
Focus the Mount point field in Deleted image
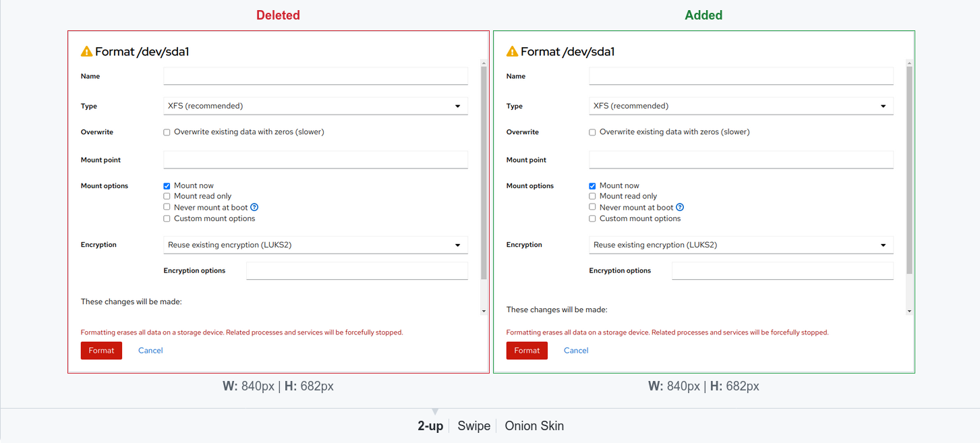(316, 160)
